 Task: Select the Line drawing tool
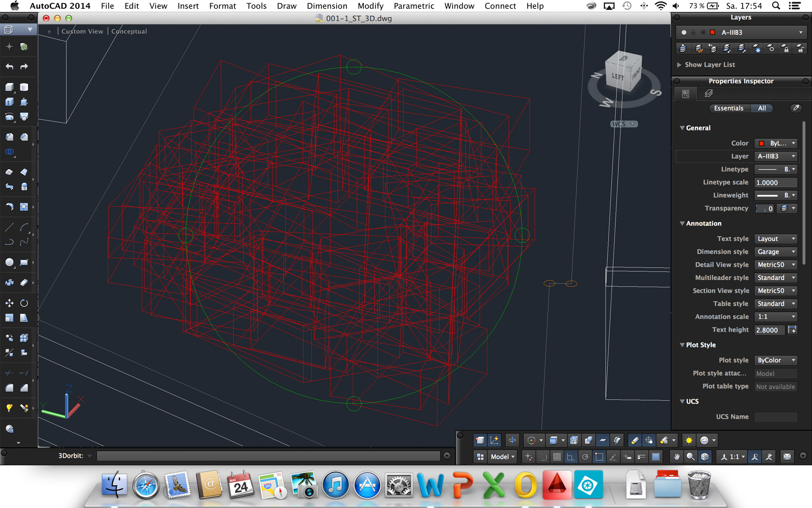pos(9,227)
